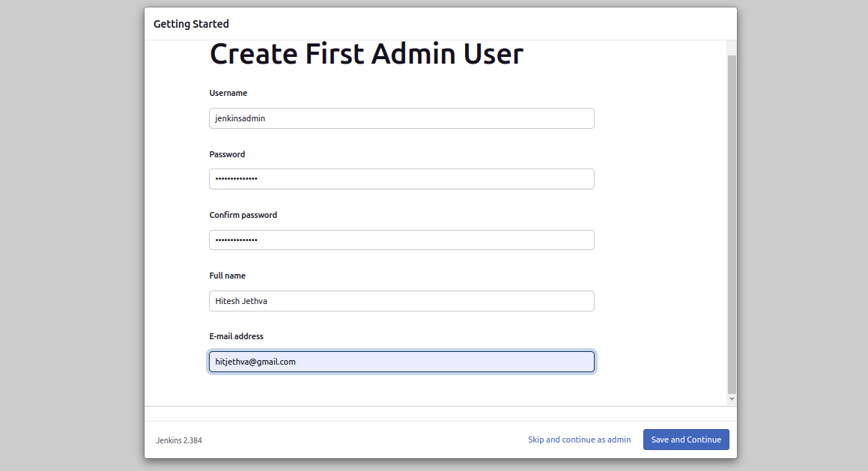Click into the Password field
This screenshot has height=471, width=868.
click(x=401, y=179)
